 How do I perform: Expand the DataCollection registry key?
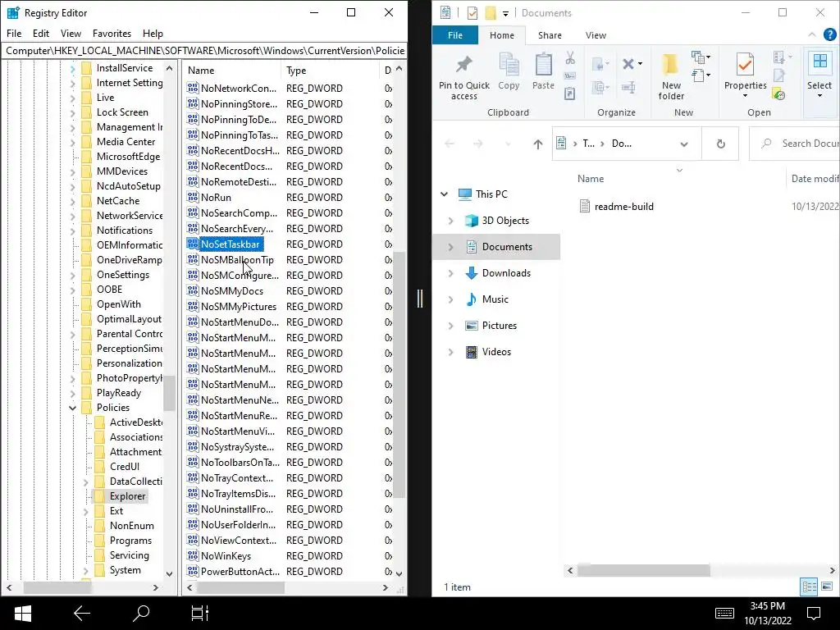pyautogui.click(x=85, y=482)
